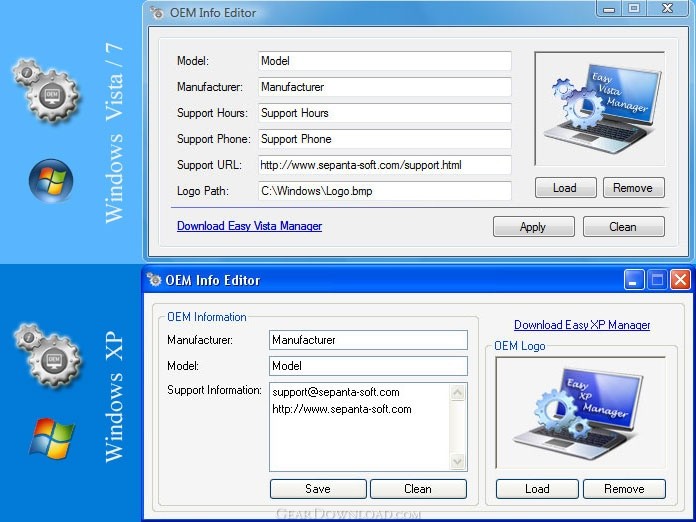Click the Support Phone input field

click(x=384, y=139)
